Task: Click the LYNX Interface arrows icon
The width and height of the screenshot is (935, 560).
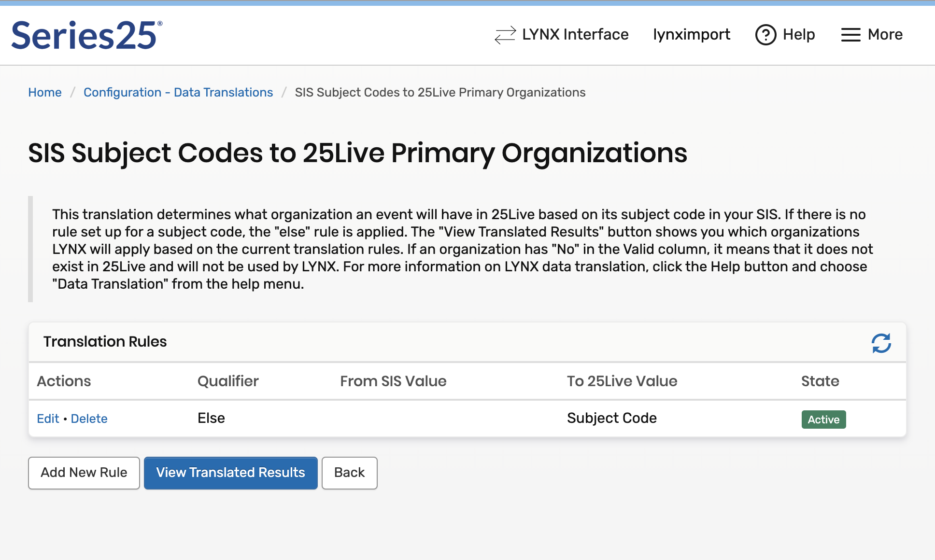Action: tap(505, 35)
